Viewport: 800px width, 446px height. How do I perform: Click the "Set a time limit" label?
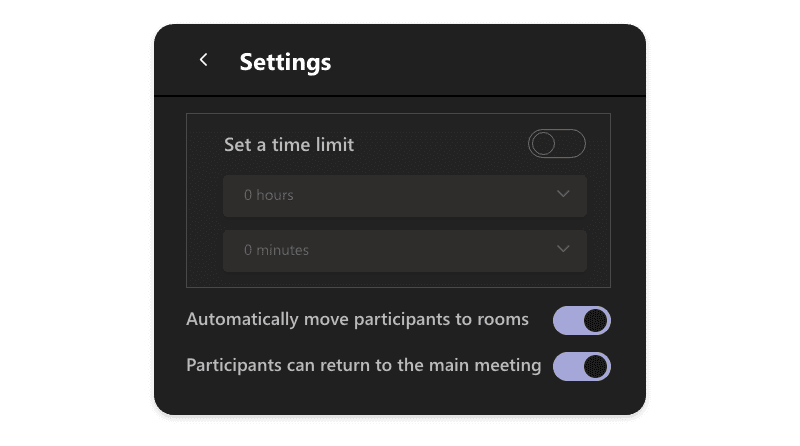coord(289,145)
